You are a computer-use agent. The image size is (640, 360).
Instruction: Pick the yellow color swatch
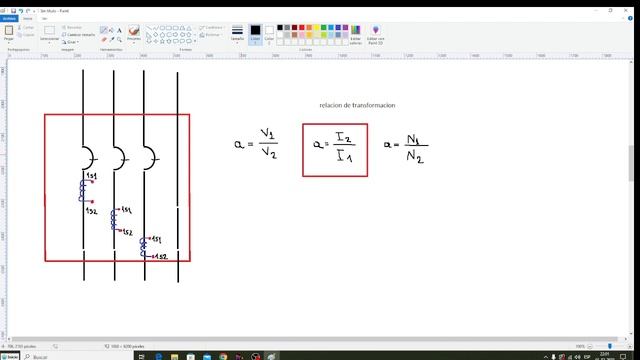[x=316, y=27]
